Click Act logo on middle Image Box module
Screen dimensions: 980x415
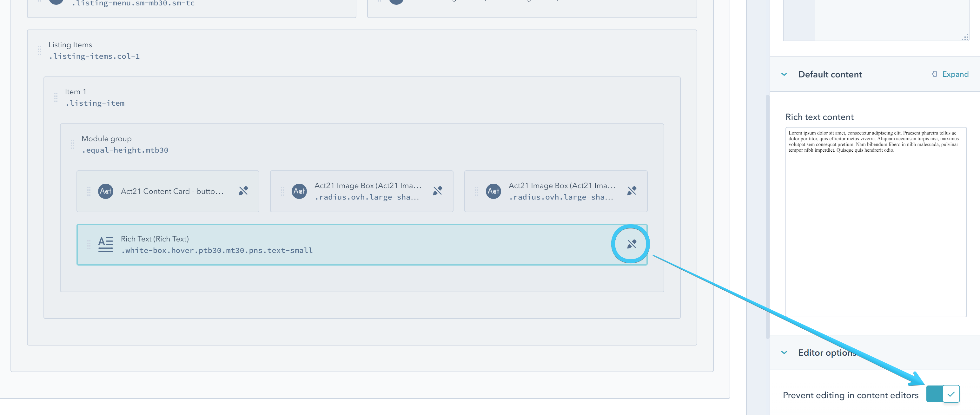[299, 191]
